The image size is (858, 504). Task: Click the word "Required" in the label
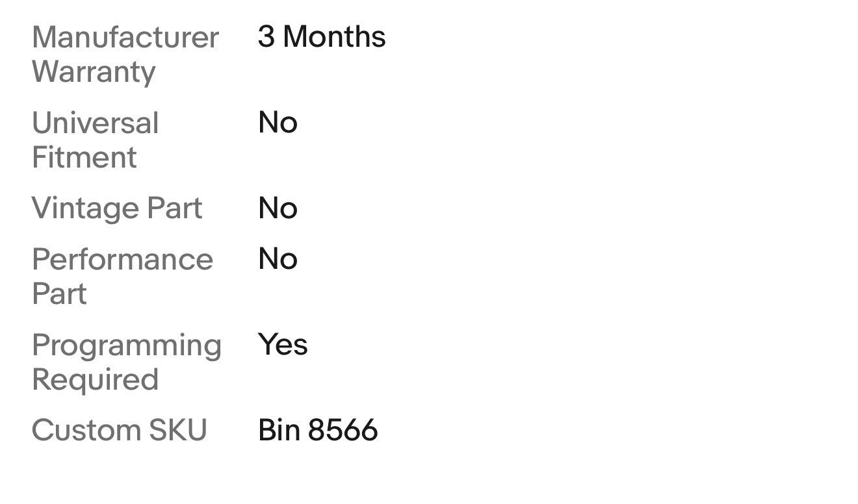tap(95, 379)
